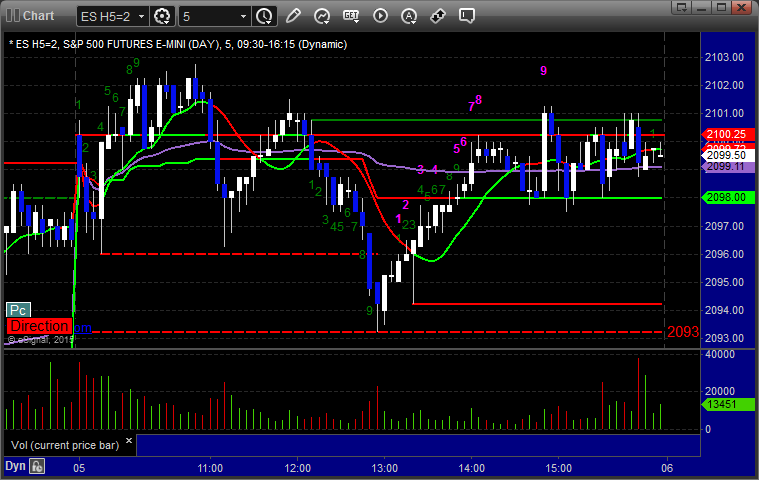Click the 2100.25 red price marker
The width and height of the screenshot is (759, 480).
point(728,135)
